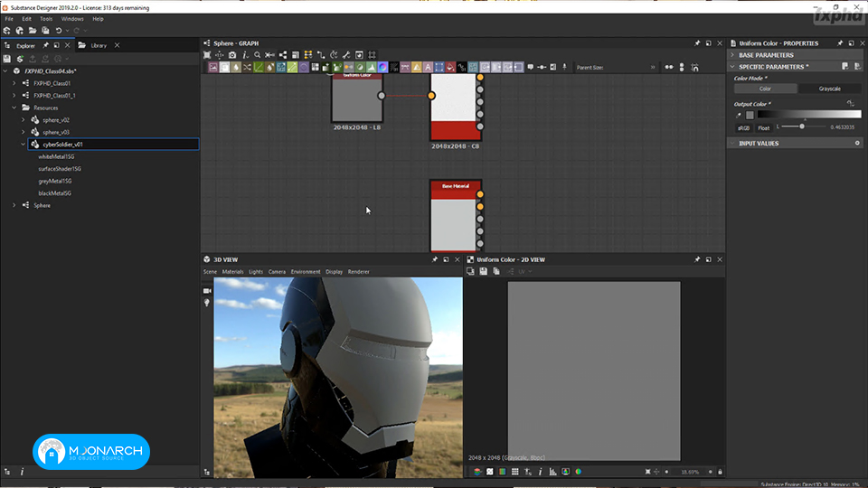The width and height of the screenshot is (868, 488).
Task: Select the whiteMetal1SG material entry
Action: coord(56,156)
